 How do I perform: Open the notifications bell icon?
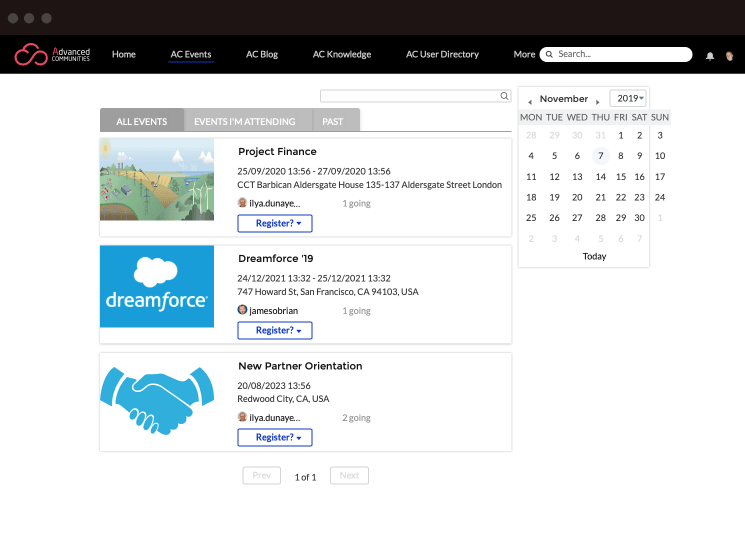(710, 56)
